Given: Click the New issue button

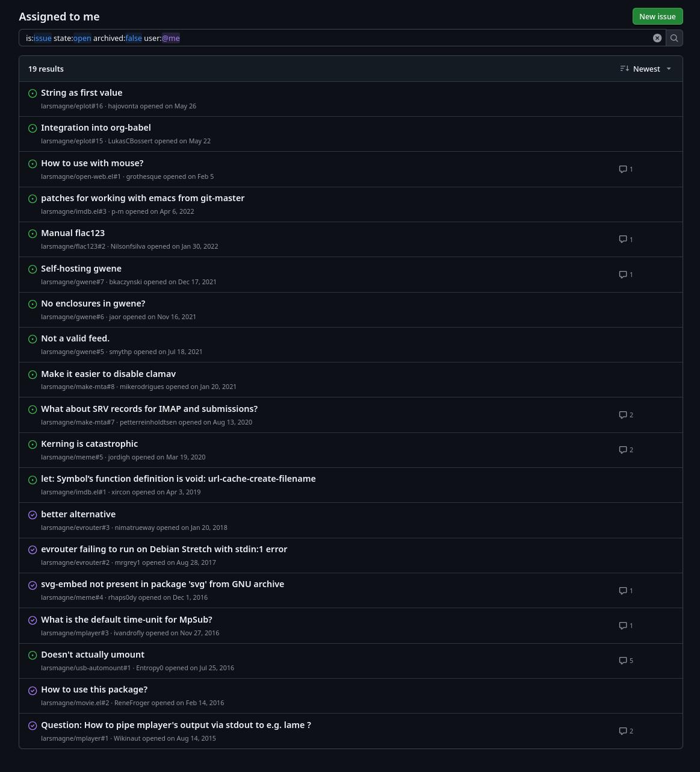Looking at the screenshot, I should [657, 16].
